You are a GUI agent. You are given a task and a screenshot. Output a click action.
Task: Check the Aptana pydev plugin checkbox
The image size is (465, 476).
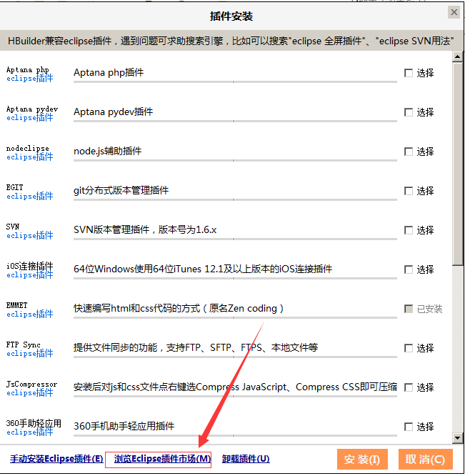click(x=409, y=112)
